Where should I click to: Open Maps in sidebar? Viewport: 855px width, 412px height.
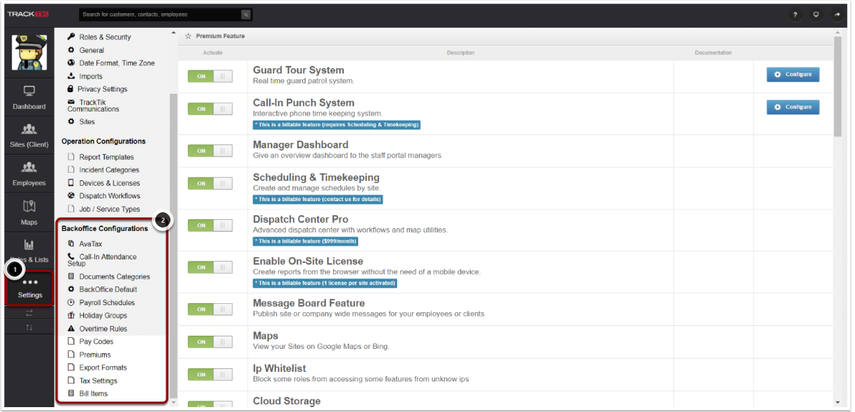[x=29, y=212]
